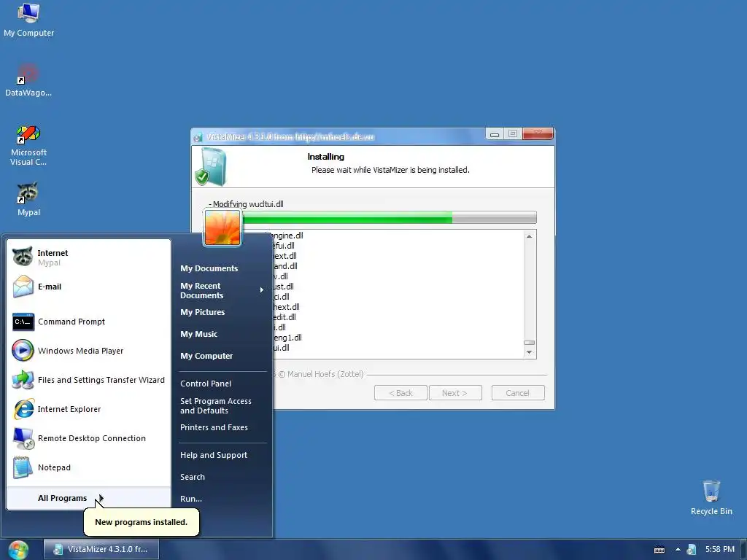The image size is (747, 560).
Task: Click the log scrollbar thumb
Action: pyautogui.click(x=529, y=343)
